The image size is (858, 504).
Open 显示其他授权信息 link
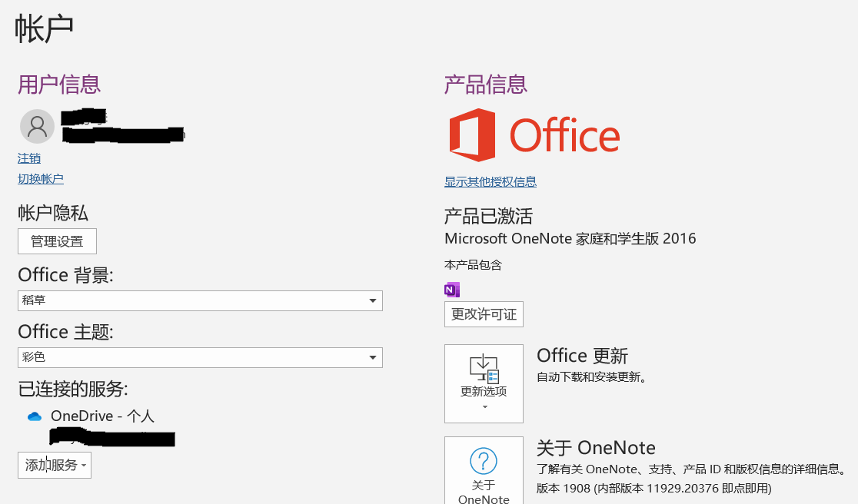[x=490, y=181]
